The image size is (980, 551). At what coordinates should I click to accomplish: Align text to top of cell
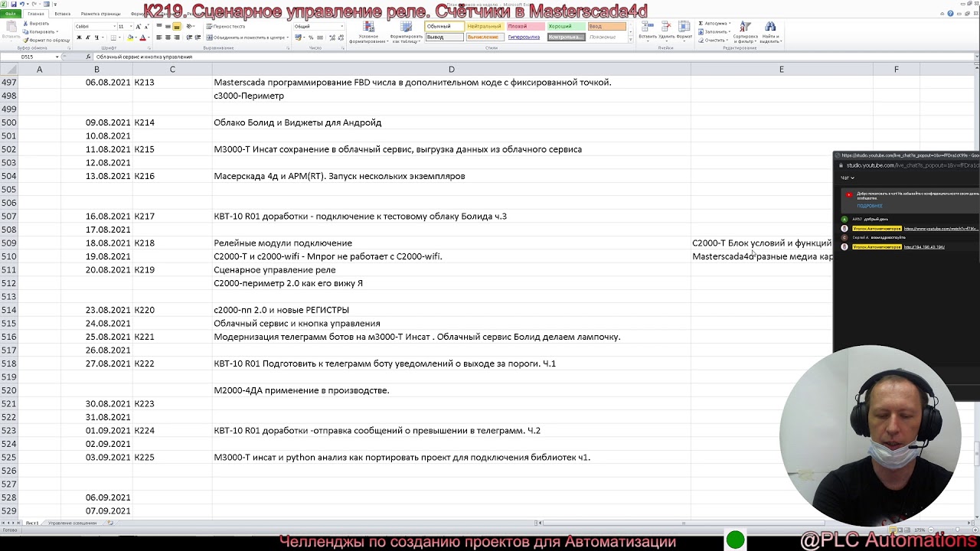tap(158, 26)
